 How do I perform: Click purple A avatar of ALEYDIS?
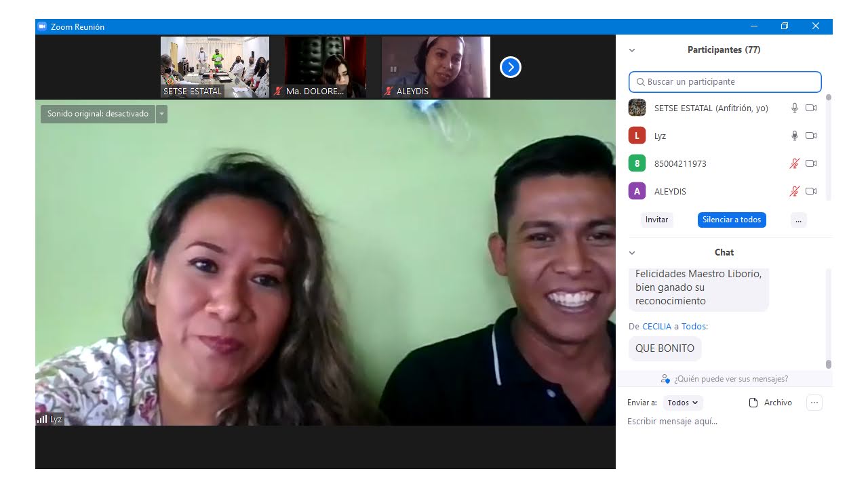pos(637,191)
